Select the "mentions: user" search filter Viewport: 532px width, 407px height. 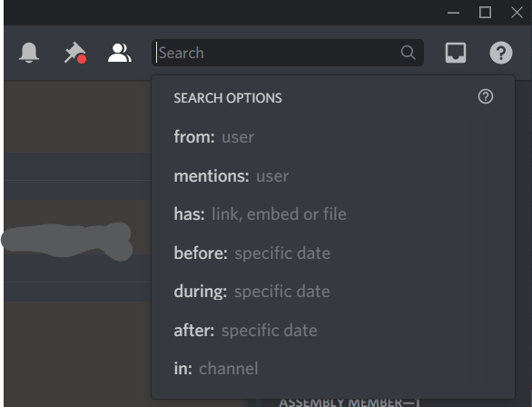tap(333, 176)
